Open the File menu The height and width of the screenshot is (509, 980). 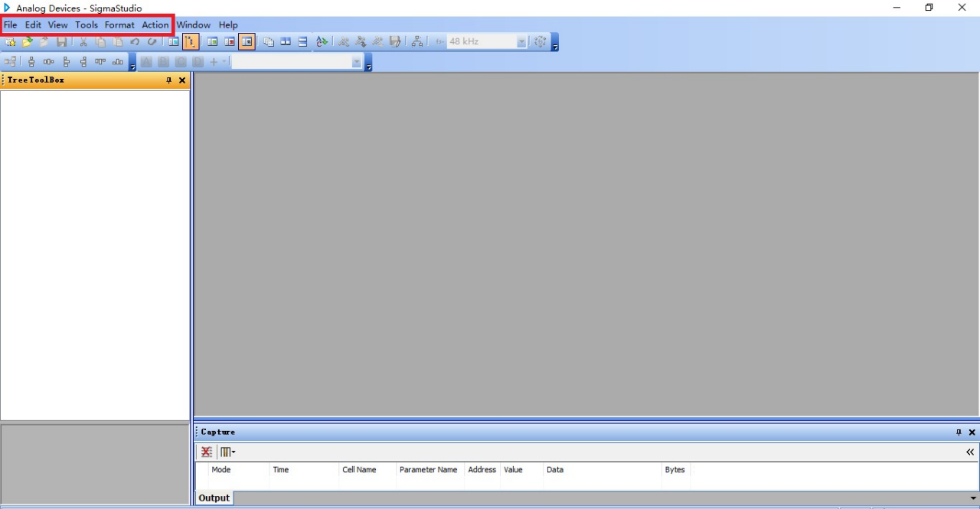[x=11, y=24]
